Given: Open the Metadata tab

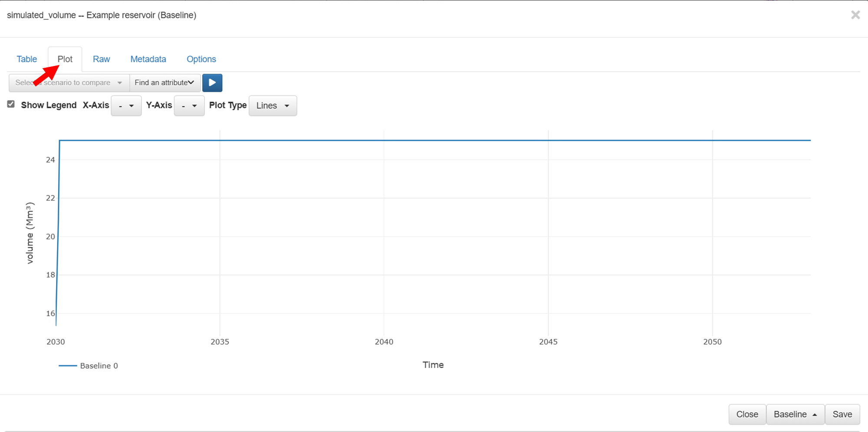Looking at the screenshot, I should tap(148, 59).
